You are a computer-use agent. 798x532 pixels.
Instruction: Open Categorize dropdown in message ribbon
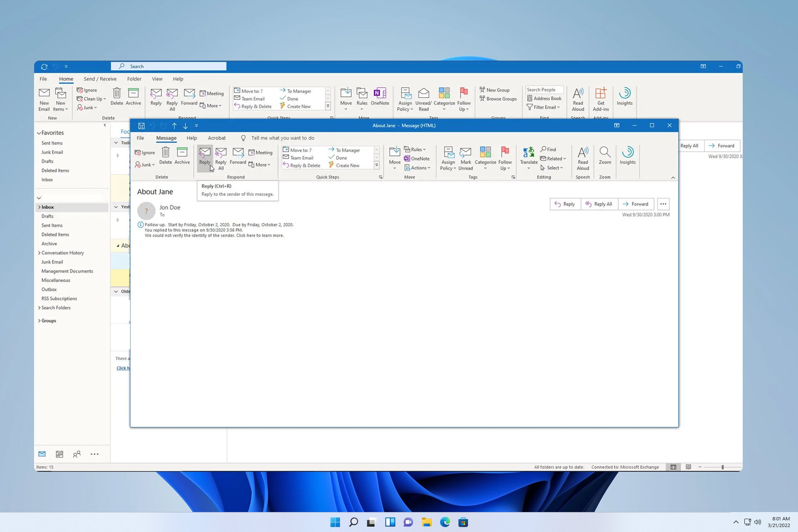coord(485,158)
